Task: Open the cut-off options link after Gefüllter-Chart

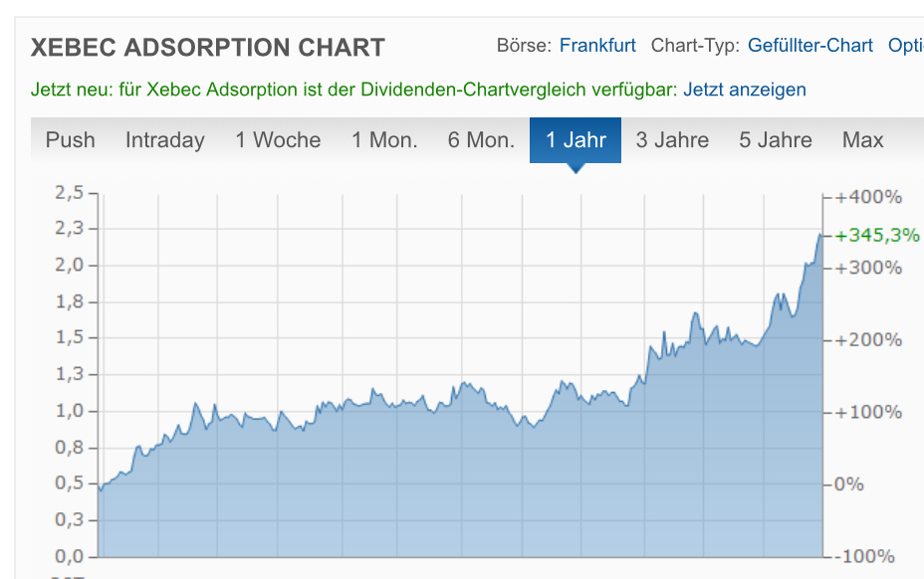Action: tap(905, 46)
